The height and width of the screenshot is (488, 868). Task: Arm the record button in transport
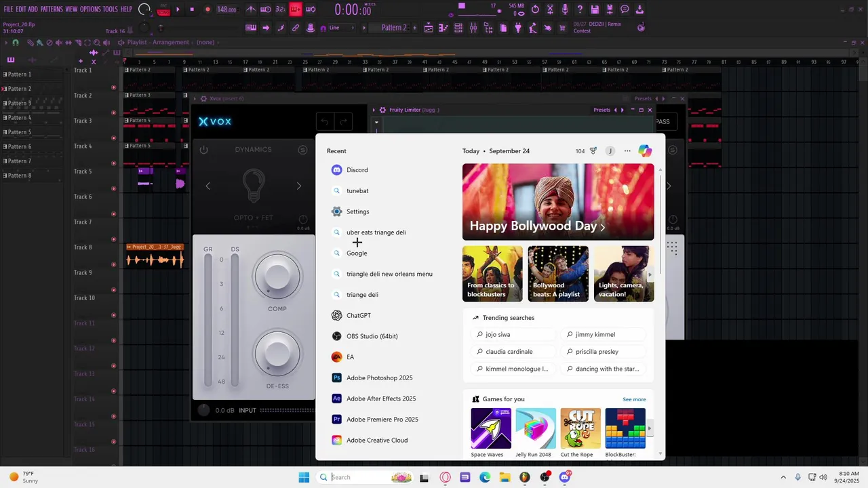coord(208,9)
